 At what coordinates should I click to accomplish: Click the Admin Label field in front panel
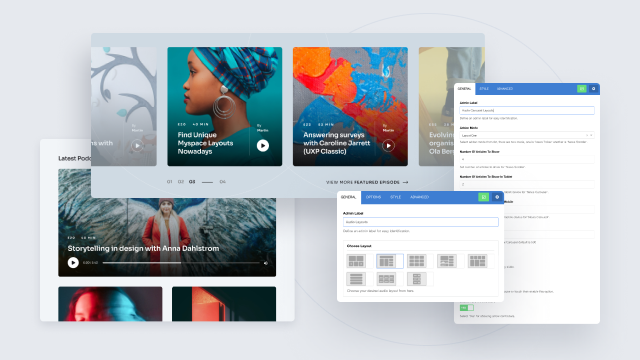coord(420,222)
